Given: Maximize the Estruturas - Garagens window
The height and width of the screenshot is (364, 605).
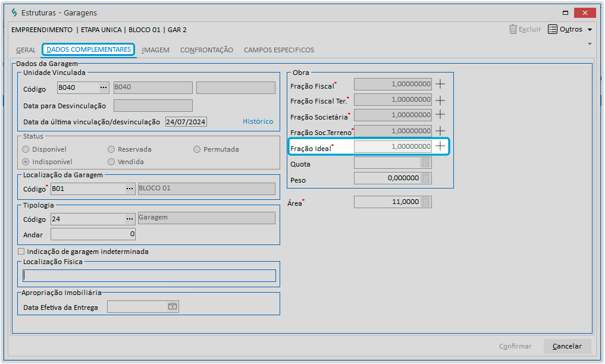Looking at the screenshot, I should coord(565,12).
